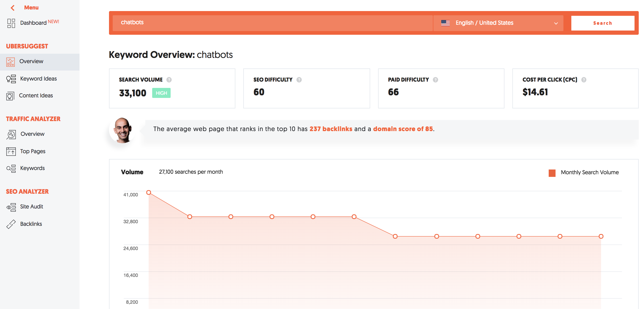The width and height of the screenshot is (644, 309).
Task: Go to Content Ideas
Action: click(36, 96)
